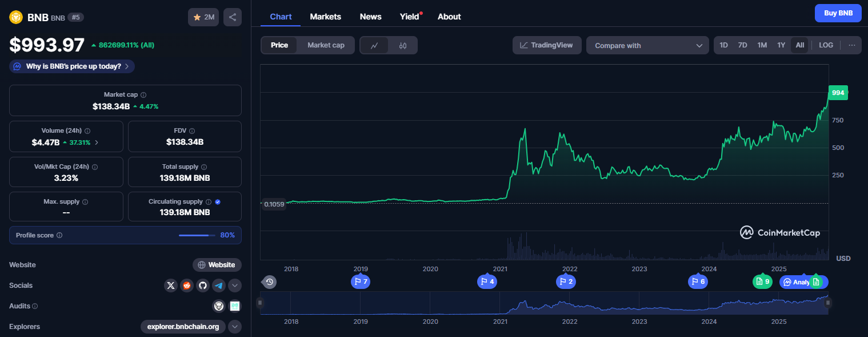Set chart range to 1D
Screen dimensions: 868x337
tap(723, 45)
